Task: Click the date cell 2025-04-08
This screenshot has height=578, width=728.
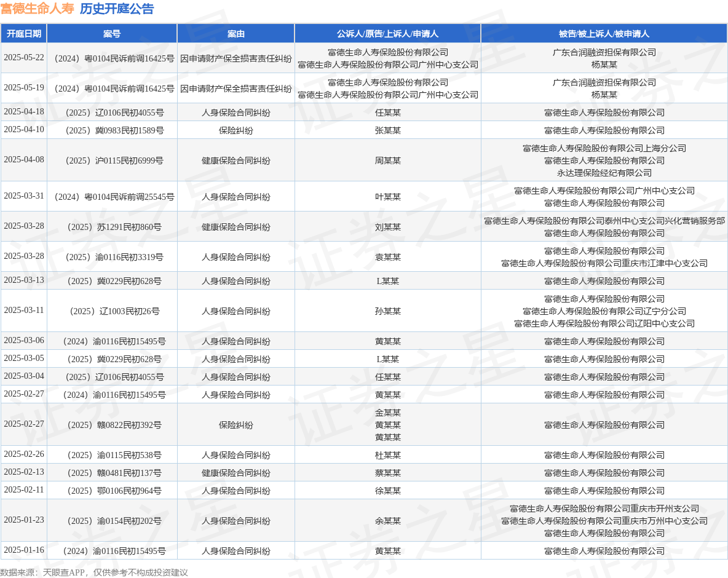Action: pyautogui.click(x=24, y=160)
